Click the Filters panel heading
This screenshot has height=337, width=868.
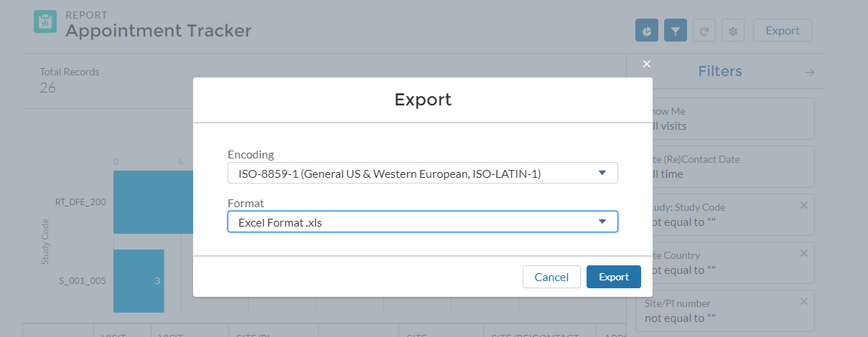point(720,71)
